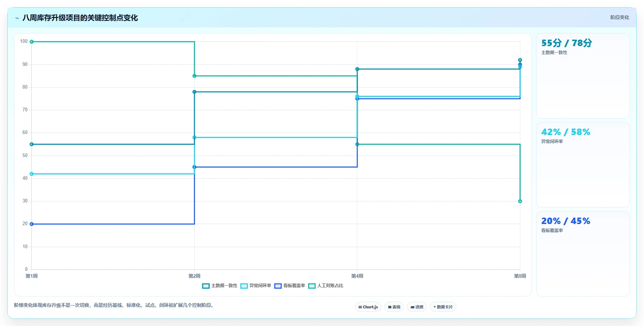
Task: Click the 阶段变化 badge in the header
Action: click(x=619, y=17)
